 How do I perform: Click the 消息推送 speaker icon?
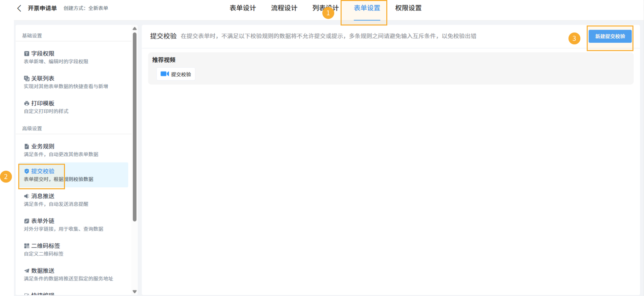pos(26,196)
